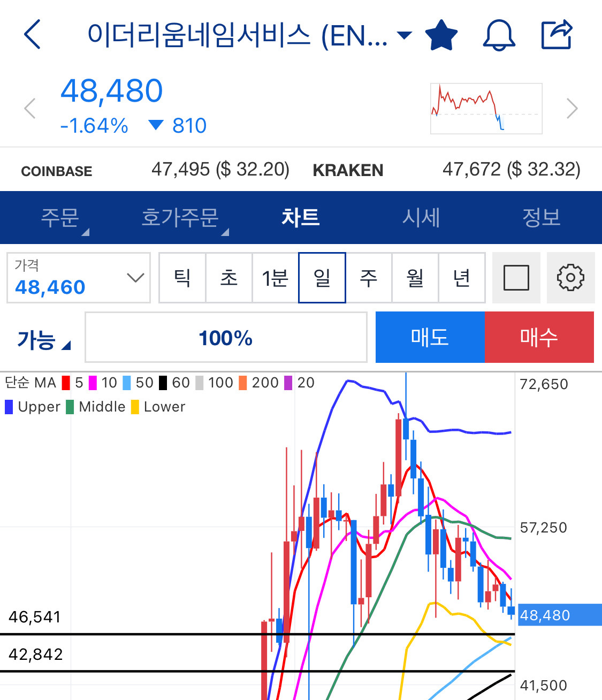The width and height of the screenshot is (602, 700).
Task: Tap the 42,842 horizontal line label
Action: coord(35,655)
